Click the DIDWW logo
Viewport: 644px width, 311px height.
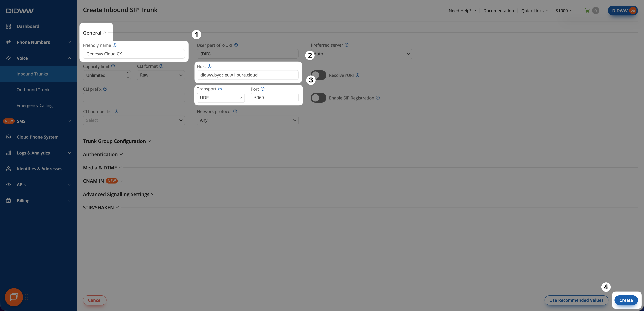[20, 11]
